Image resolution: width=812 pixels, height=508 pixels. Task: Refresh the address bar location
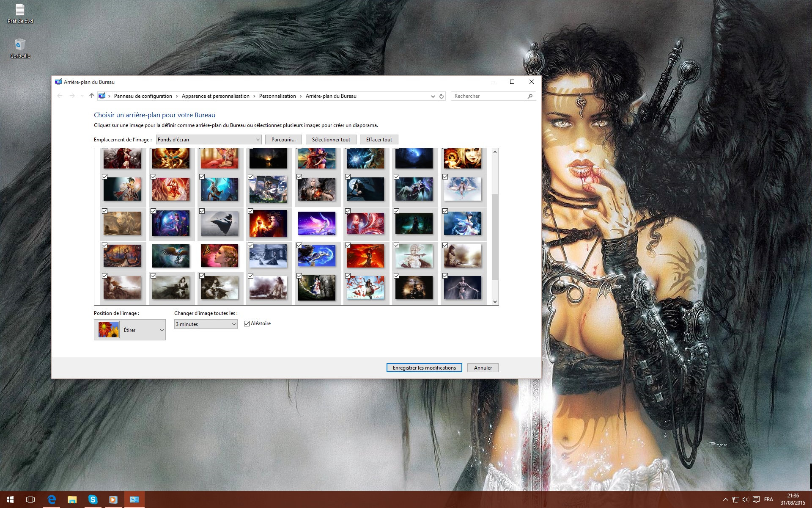pyautogui.click(x=442, y=96)
